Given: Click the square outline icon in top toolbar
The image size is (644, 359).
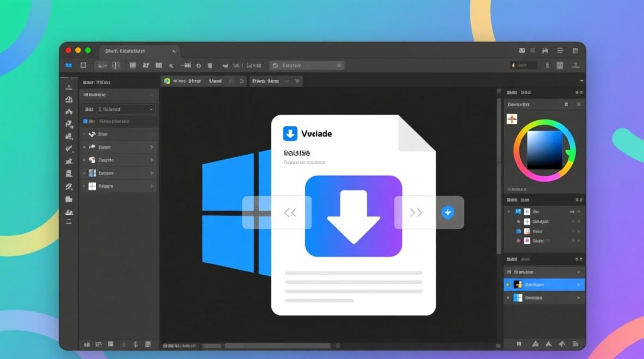Looking at the screenshot, I should [83, 65].
